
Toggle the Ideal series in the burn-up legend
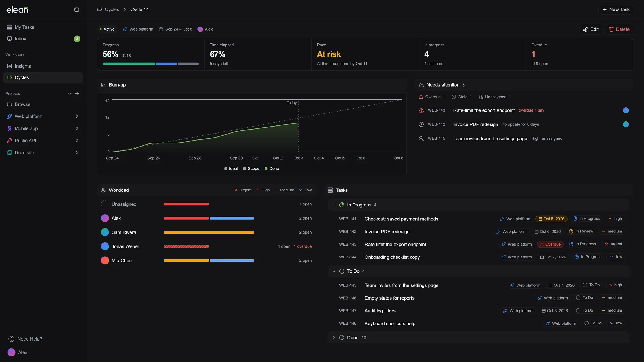coord(231,169)
